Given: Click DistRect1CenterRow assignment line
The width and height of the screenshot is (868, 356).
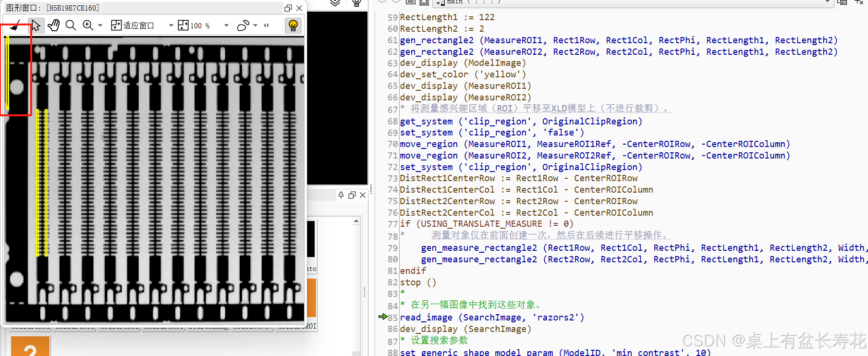Looking at the screenshot, I should click(x=519, y=178).
